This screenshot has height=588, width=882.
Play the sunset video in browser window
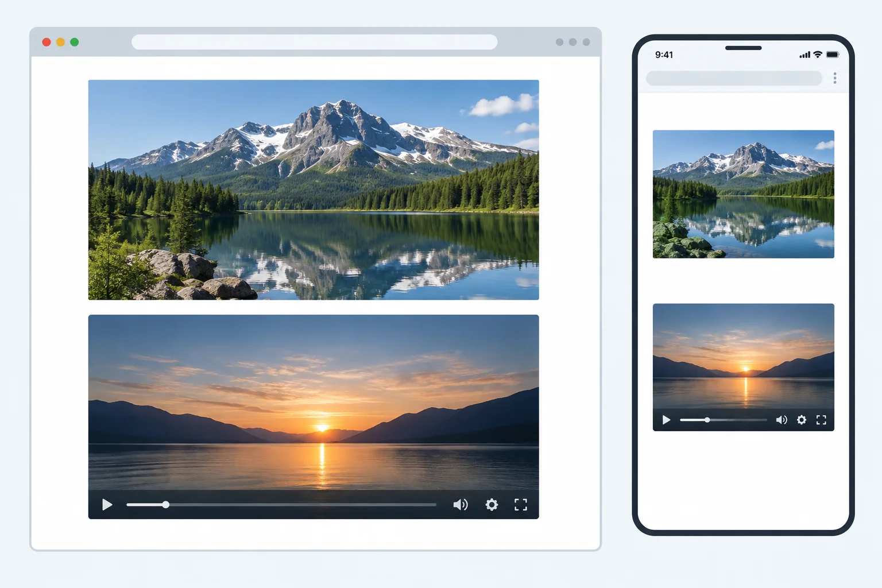click(107, 505)
